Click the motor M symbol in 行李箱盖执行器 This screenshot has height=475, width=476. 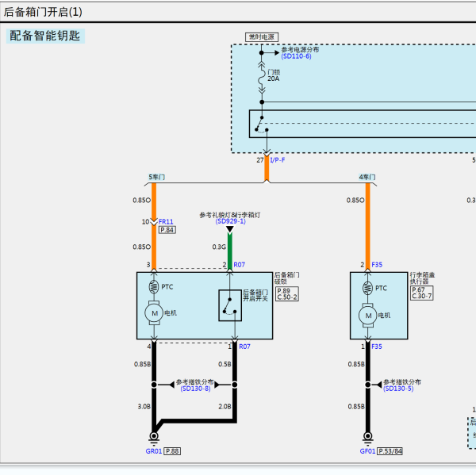pyautogui.click(x=368, y=316)
